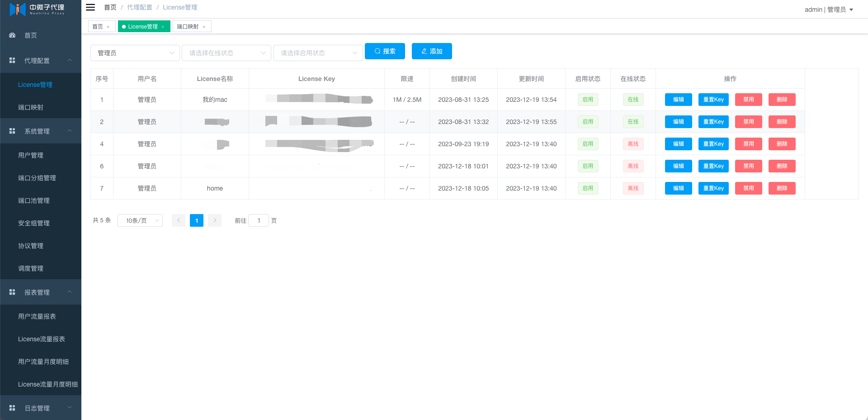This screenshot has height=420, width=868.
Task: Open 端口映射 in the sidebar
Action: pos(31,107)
